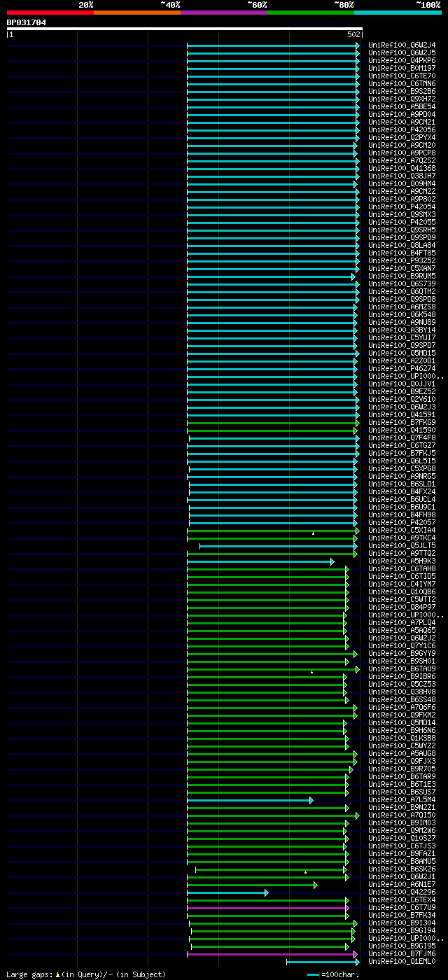Select the label UniRef100_Q2PYX4
Image resolution: width=448 pixels, height=980 pixels.
(402, 137)
